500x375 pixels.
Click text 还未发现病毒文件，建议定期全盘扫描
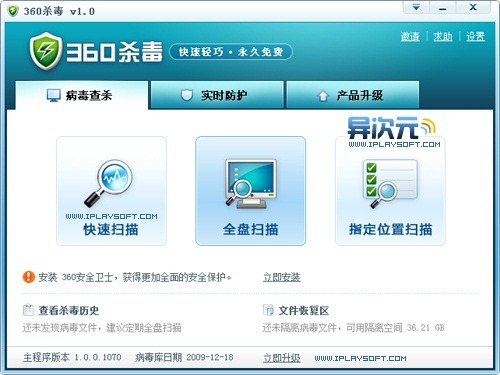tap(102, 328)
